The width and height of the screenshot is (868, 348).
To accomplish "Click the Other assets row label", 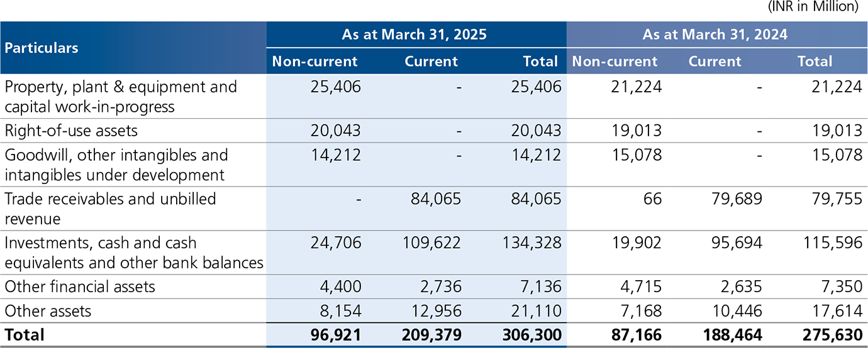I will [x=48, y=311].
